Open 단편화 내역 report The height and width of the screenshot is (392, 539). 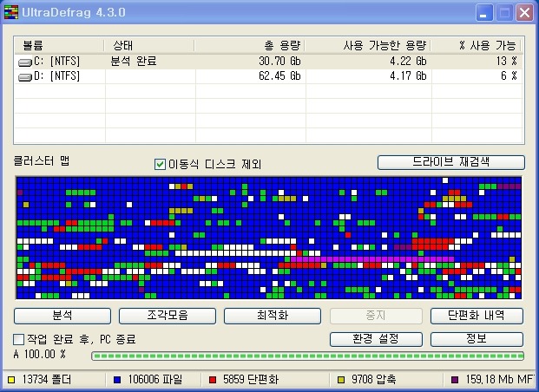click(x=477, y=316)
